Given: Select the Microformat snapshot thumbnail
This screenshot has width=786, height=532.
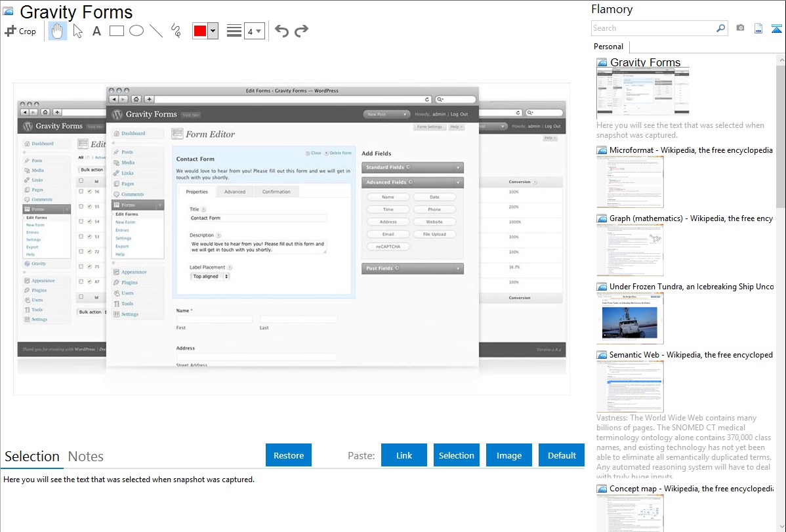Looking at the screenshot, I should point(630,182).
